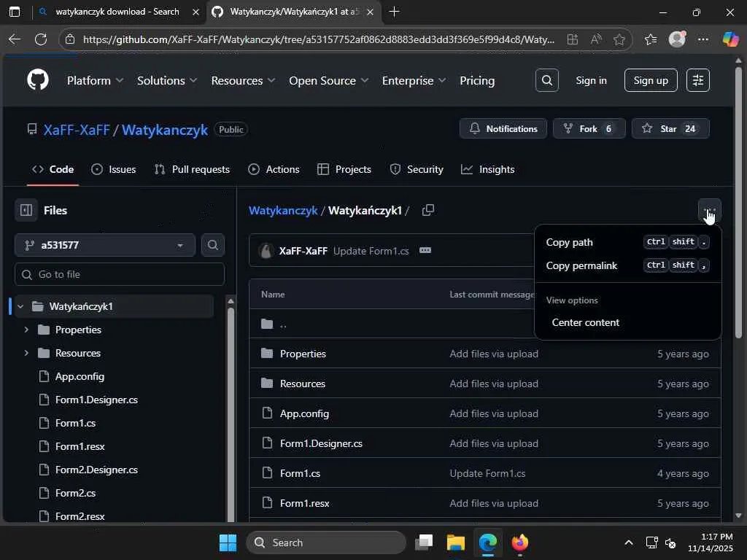Viewport: 747px width, 560px height.
Task: Collapse the Watykańczyk1 tree folder chevron
Action: [x=20, y=306]
